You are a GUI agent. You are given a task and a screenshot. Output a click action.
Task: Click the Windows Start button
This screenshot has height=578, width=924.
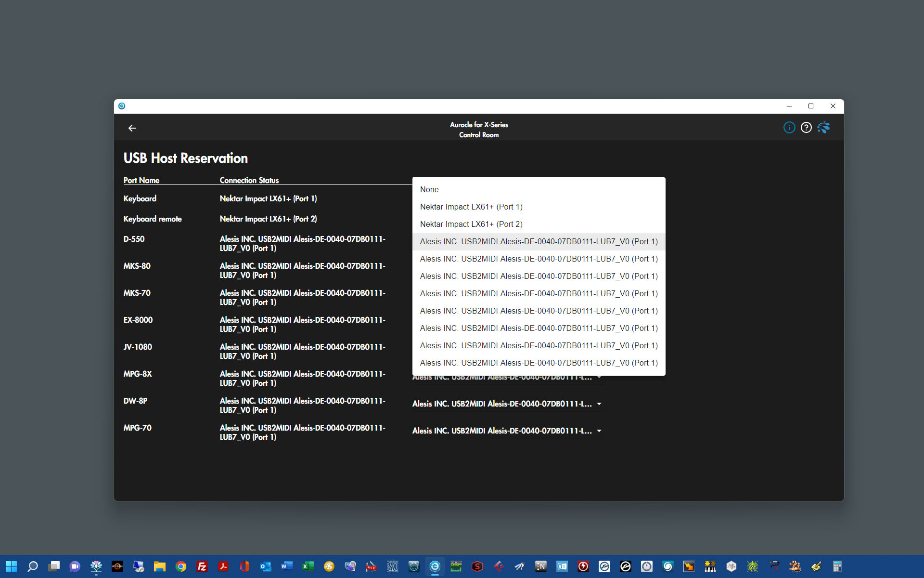(x=12, y=566)
